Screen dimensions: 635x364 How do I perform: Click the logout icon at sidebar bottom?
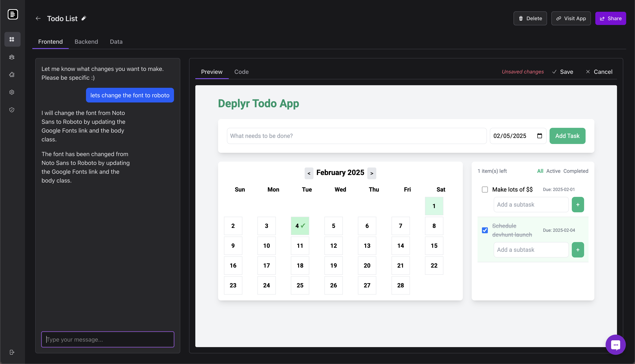pos(12,352)
